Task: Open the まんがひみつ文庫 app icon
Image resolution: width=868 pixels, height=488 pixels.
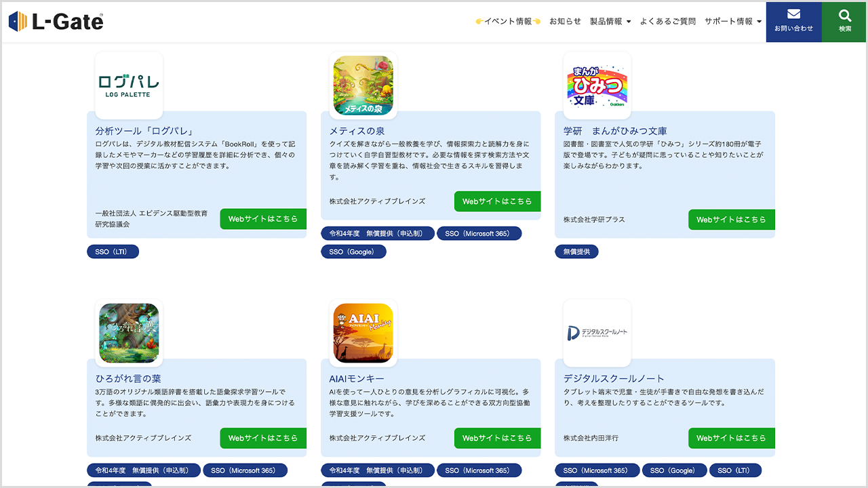Action: (x=597, y=85)
